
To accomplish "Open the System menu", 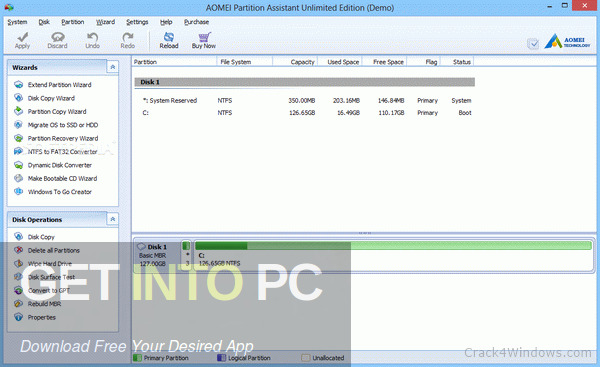I will point(17,22).
